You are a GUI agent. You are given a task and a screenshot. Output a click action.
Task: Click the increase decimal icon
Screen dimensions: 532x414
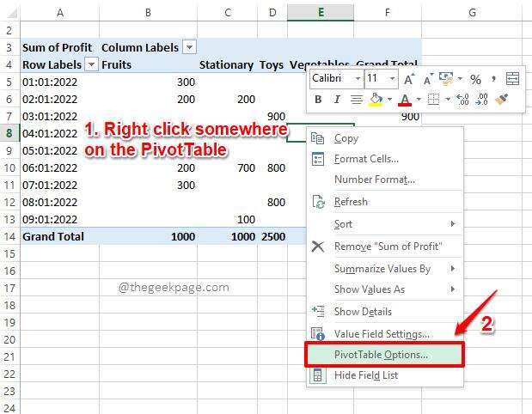pyautogui.click(x=462, y=100)
